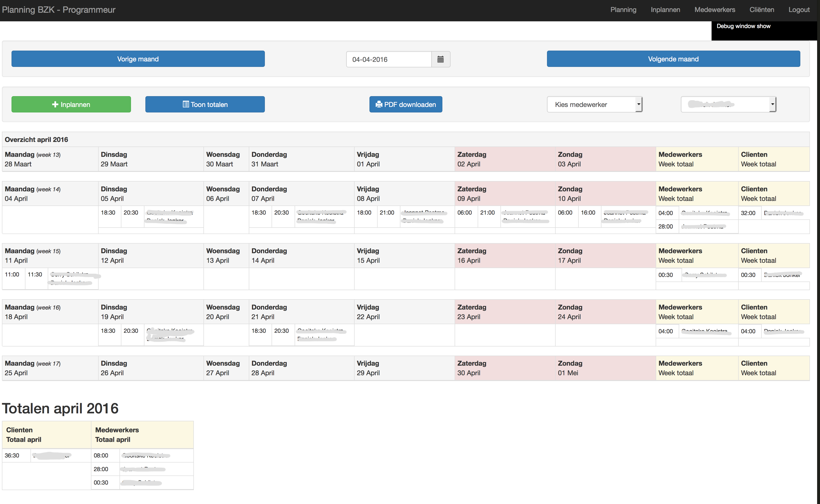This screenshot has width=820, height=504.
Task: Click the list icon on Toon totalen
Action: [186, 104]
